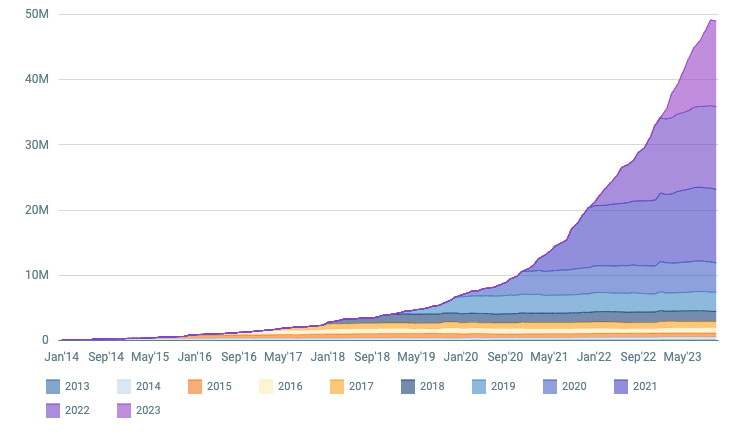Hide the 2015 series via legend
The image size is (734, 438).
196,386
